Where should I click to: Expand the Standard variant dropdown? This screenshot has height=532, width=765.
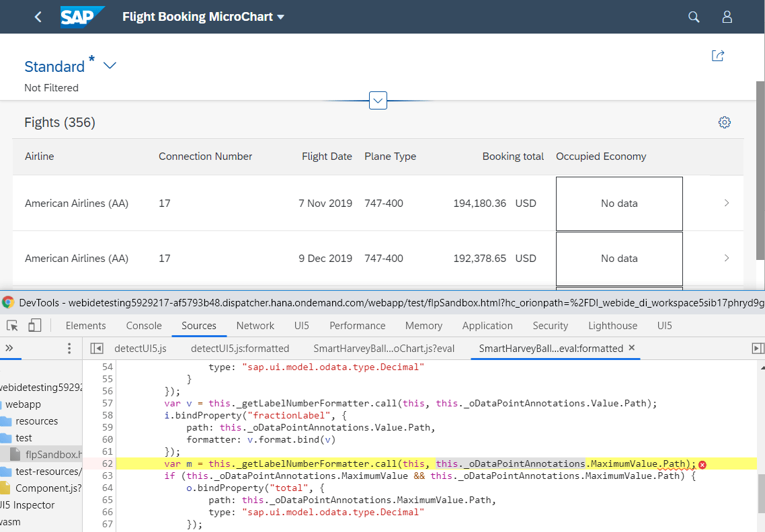coord(110,66)
